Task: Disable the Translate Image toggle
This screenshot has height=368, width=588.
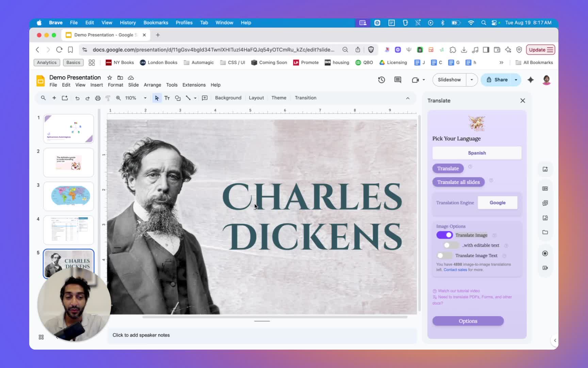Action: pos(444,235)
